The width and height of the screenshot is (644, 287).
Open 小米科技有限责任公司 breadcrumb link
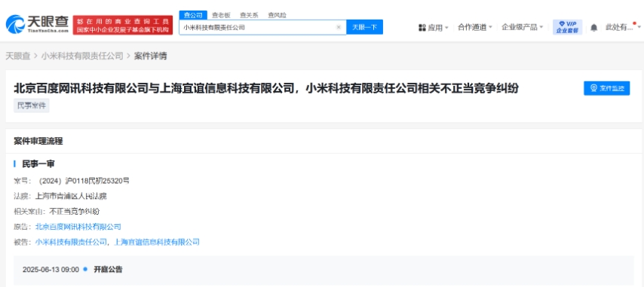[x=82, y=56]
